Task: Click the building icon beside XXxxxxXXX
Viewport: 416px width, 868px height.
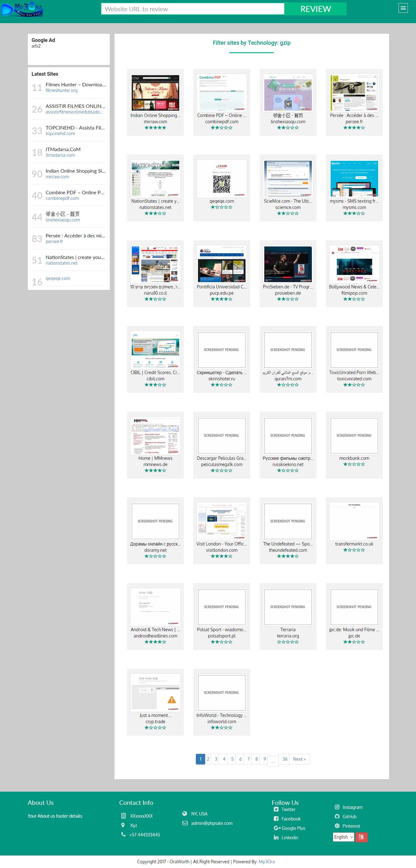Action: (x=123, y=816)
